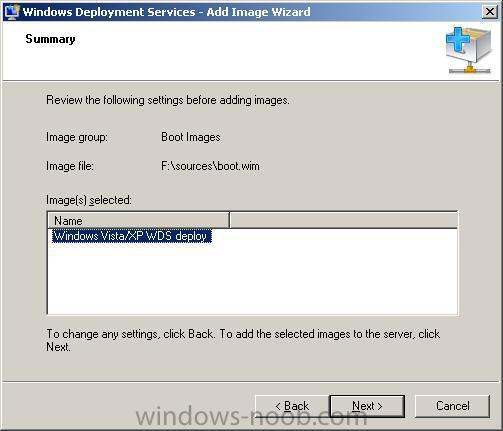
Task: Cancel the Add Image Wizard
Action: coord(452,406)
